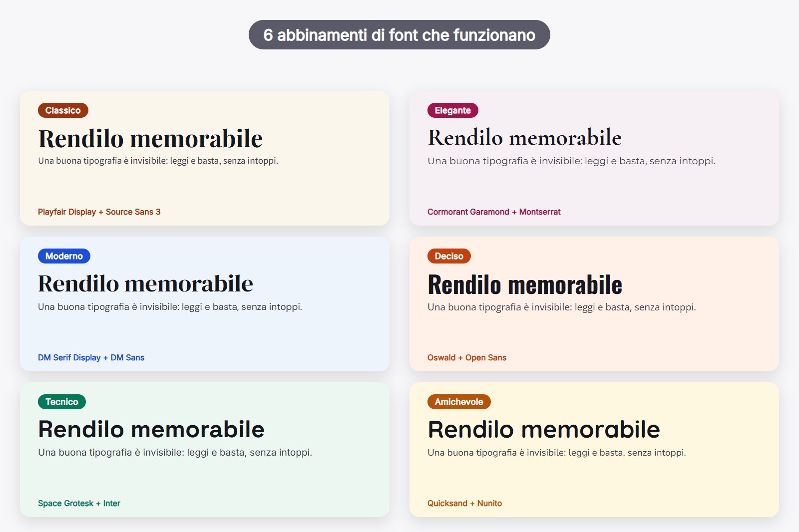Click the body sentence in the Tecnico card

pyautogui.click(x=175, y=452)
